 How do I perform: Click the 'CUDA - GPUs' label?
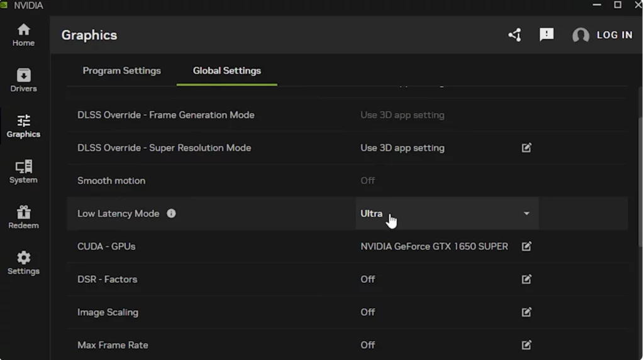[106, 247]
